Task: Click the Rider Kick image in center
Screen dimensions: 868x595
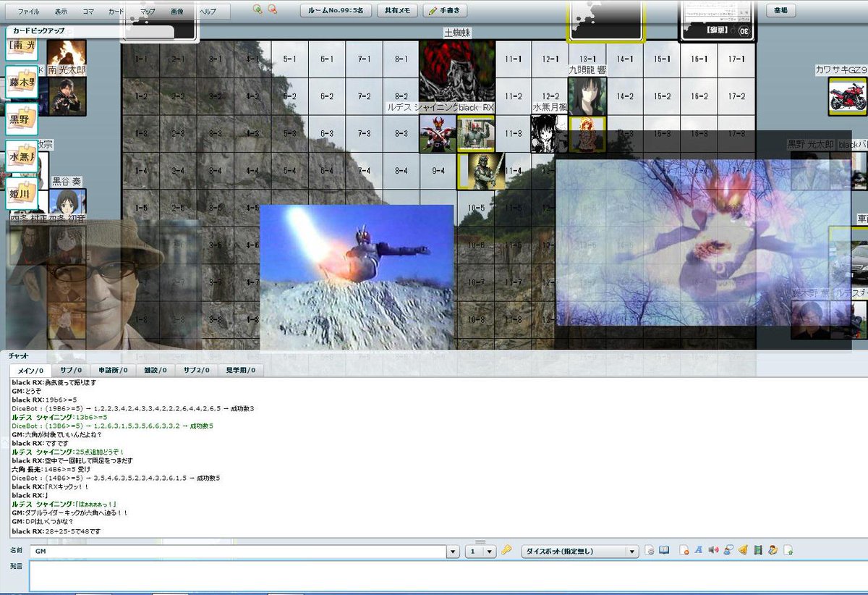Action: [x=357, y=277]
